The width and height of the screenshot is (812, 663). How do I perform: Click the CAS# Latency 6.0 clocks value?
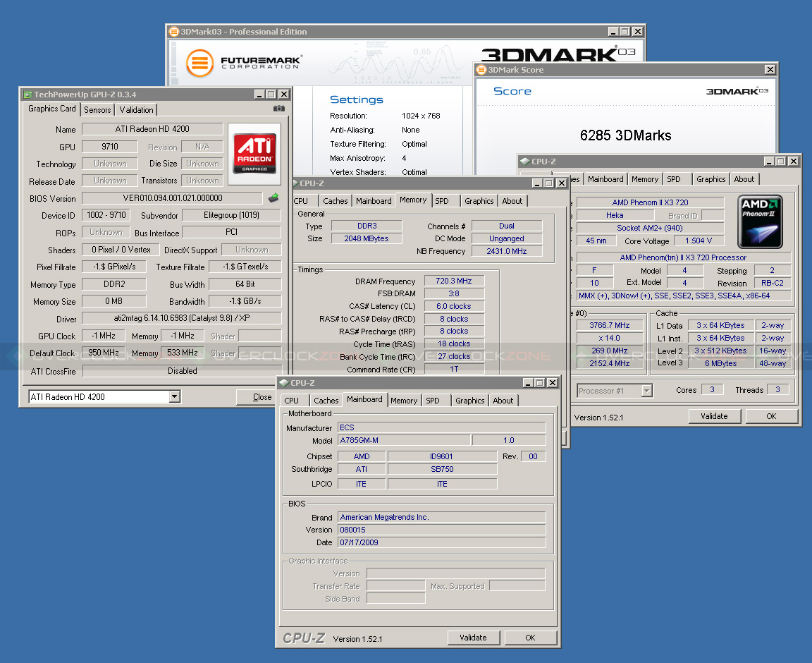pyautogui.click(x=454, y=306)
